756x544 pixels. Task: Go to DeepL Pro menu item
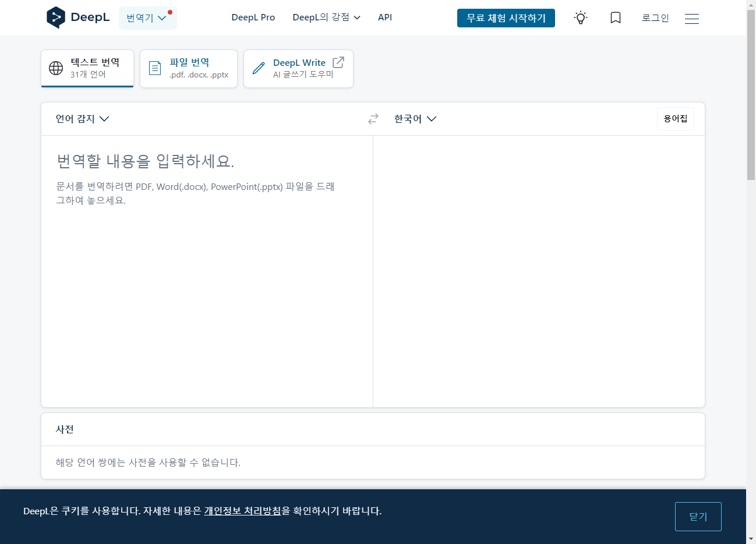point(253,17)
